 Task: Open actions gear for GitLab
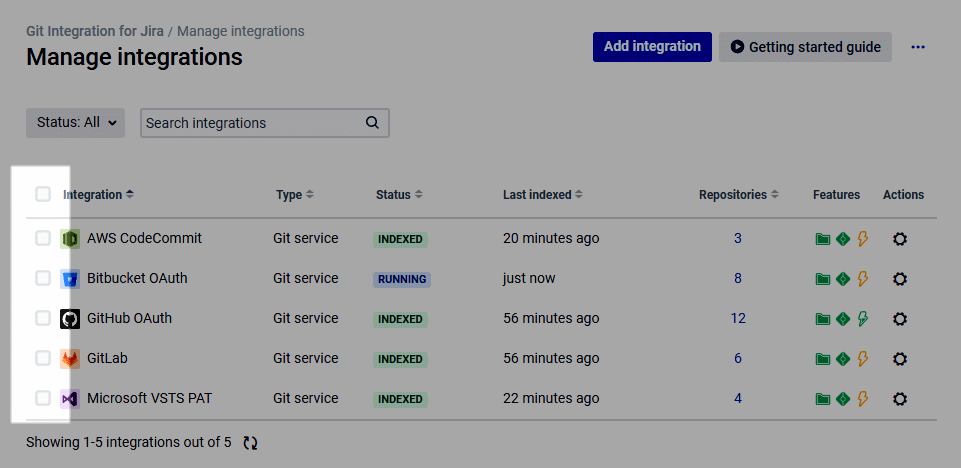(900, 359)
